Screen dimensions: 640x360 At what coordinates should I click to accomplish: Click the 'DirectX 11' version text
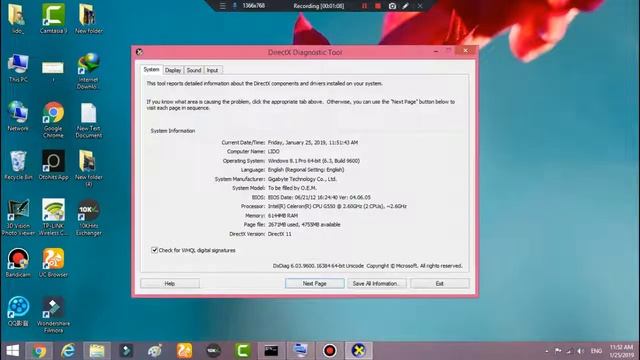[280, 234]
